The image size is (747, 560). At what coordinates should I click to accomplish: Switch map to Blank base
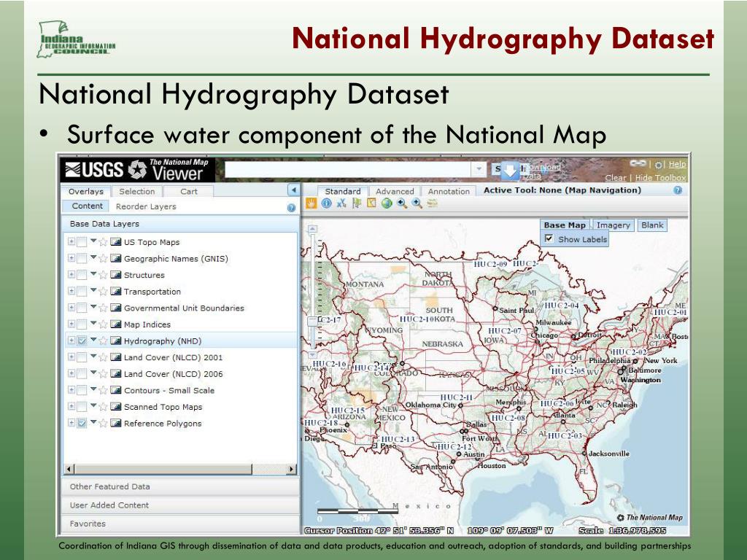click(x=651, y=225)
